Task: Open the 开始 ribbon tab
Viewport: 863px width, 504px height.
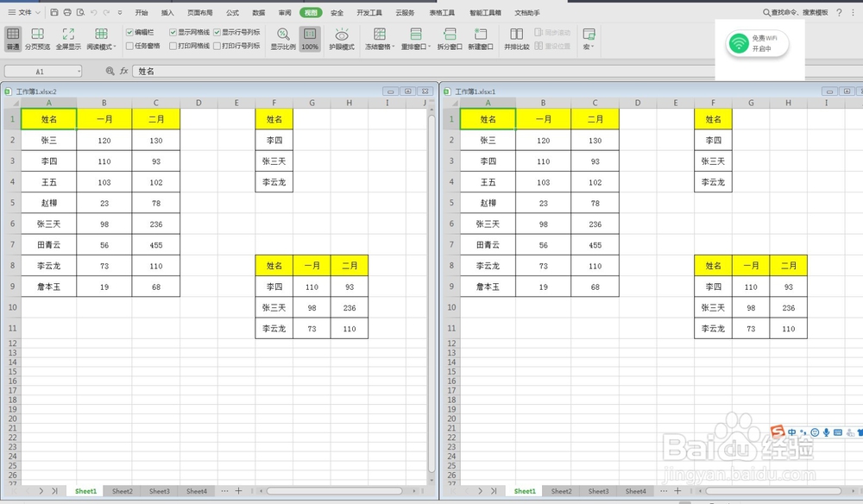Action: point(142,13)
